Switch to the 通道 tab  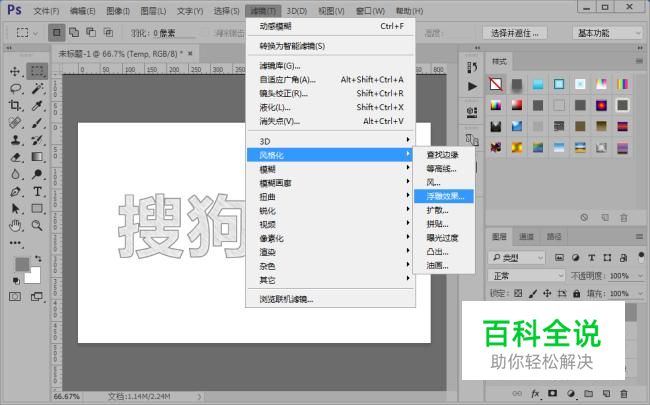[526, 237]
